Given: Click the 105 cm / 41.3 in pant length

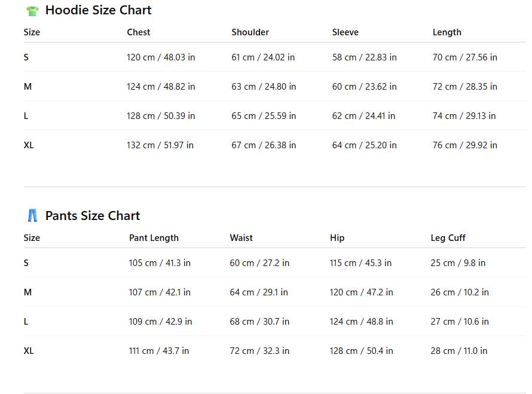Looking at the screenshot, I should point(160,263).
